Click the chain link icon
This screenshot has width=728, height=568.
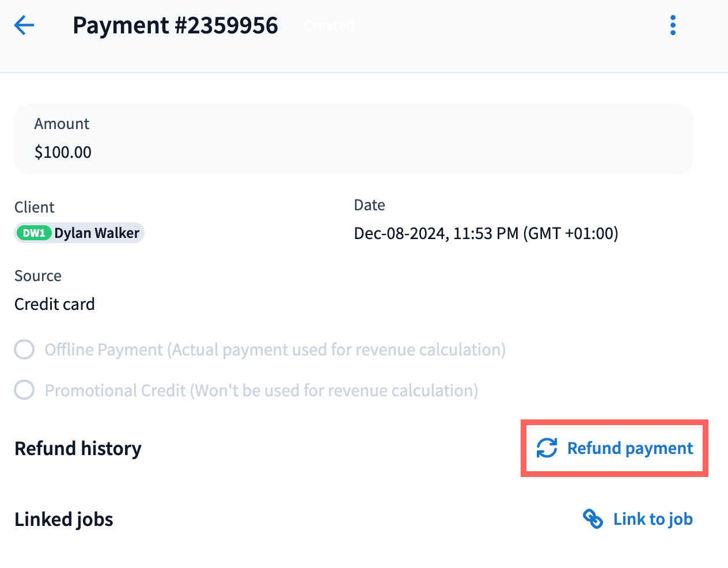point(593,519)
